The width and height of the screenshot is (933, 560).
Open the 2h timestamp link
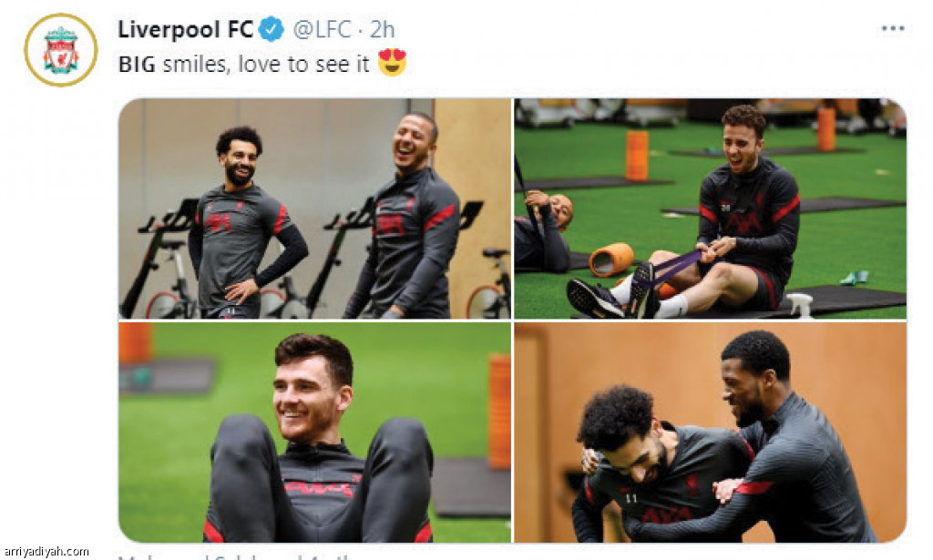(382, 29)
